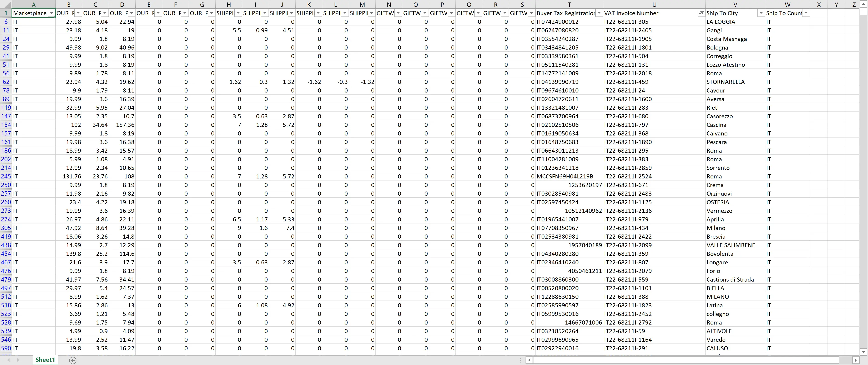Open the Buyer Tax Registration filter dropdown

pyautogui.click(x=599, y=13)
